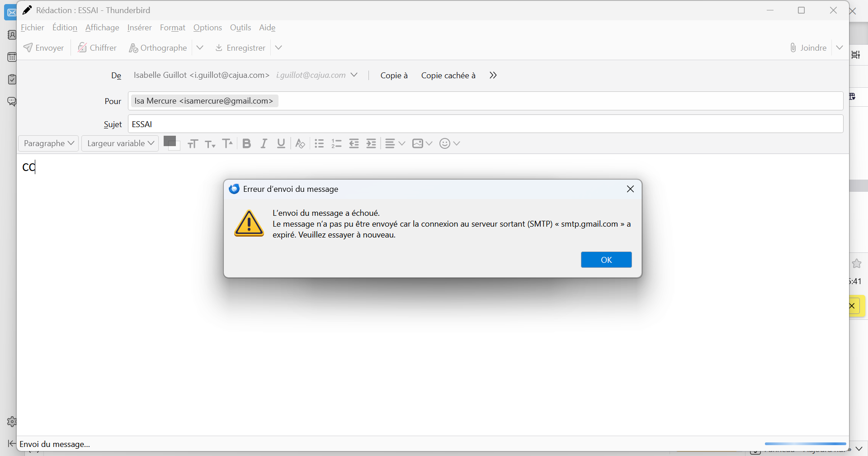Open Settings gear in main Thunderbird sidebar

[12, 422]
